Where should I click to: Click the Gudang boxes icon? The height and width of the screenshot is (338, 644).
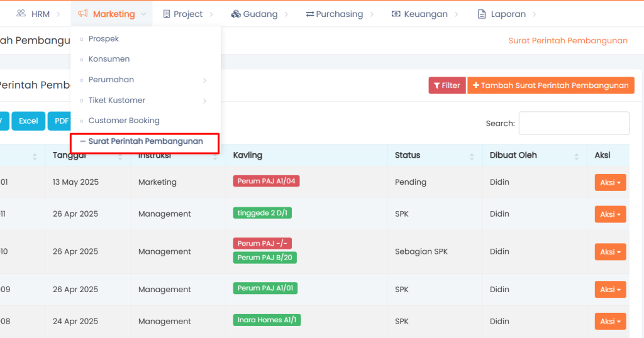pyautogui.click(x=236, y=14)
